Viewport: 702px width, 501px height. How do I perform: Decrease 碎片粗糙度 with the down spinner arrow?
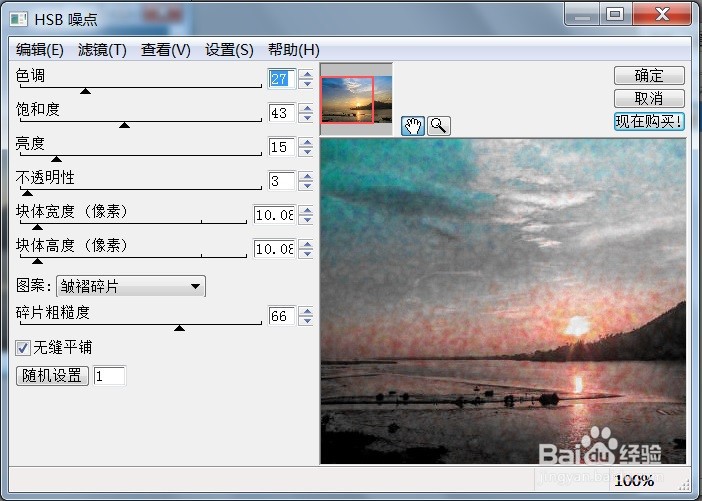[x=307, y=321]
